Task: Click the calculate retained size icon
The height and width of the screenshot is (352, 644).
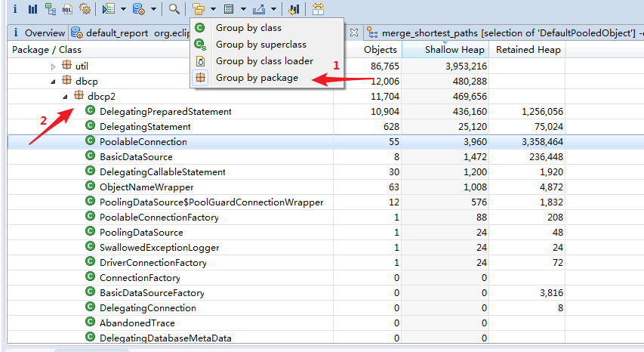Action: (230, 9)
